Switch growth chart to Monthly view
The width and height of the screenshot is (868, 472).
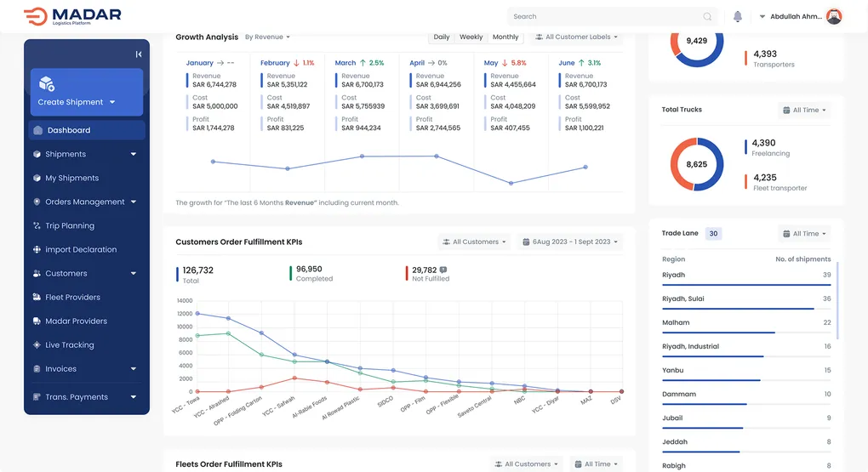(x=505, y=37)
